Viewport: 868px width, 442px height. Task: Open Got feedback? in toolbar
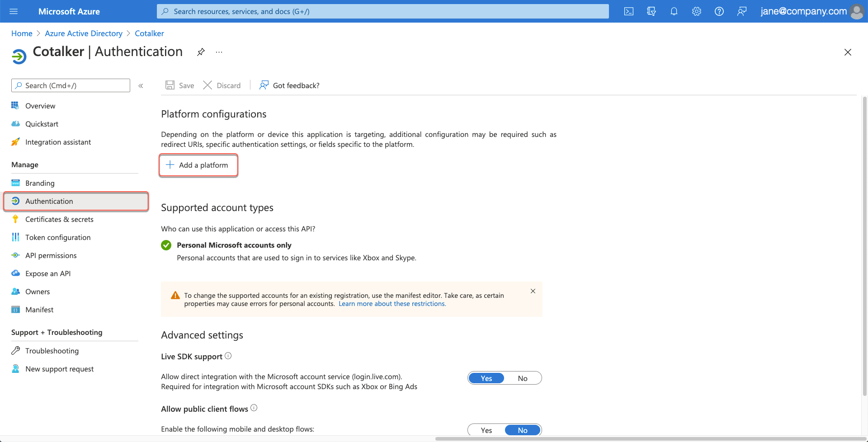(289, 85)
